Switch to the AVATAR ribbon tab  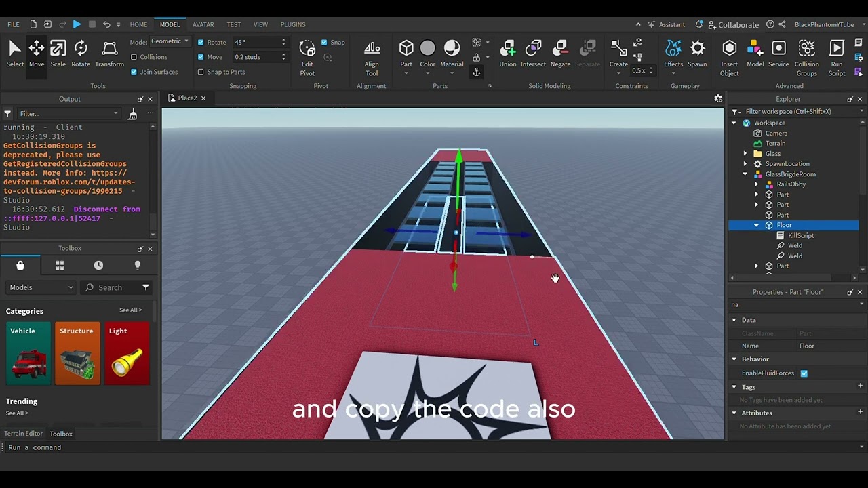click(x=203, y=24)
